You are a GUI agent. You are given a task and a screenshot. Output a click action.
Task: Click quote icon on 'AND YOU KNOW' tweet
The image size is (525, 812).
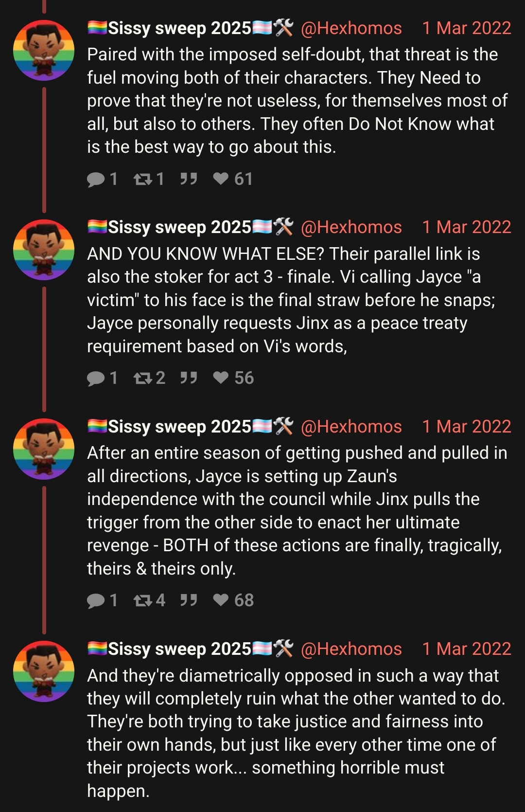click(189, 379)
